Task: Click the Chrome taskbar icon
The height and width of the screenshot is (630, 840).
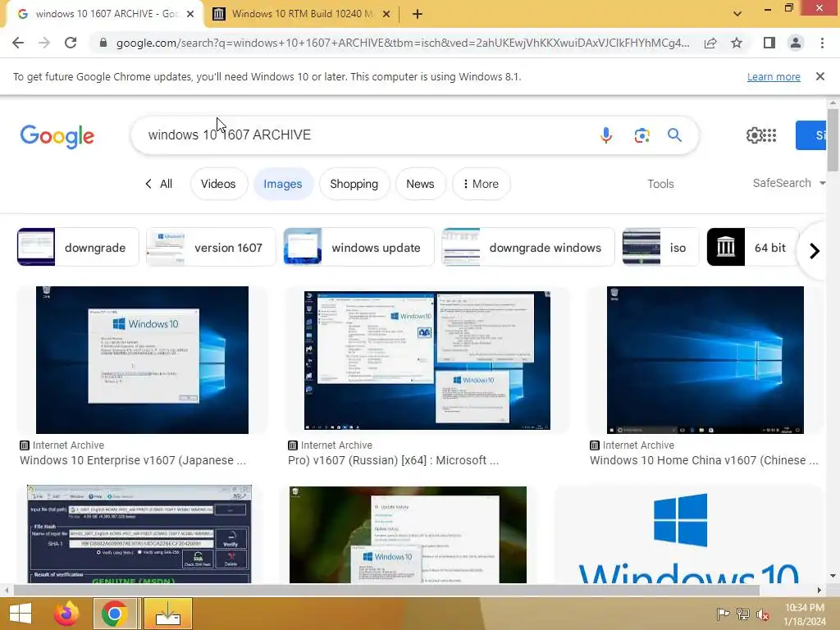Action: (115, 614)
